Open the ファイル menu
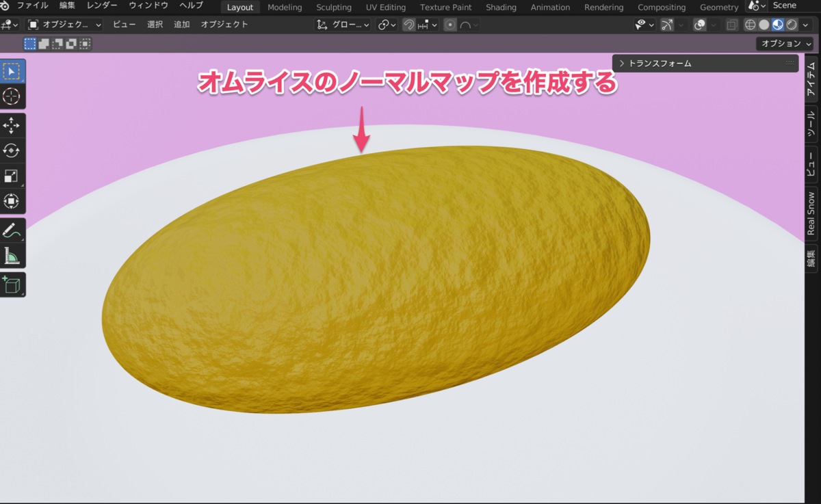 (32, 6)
